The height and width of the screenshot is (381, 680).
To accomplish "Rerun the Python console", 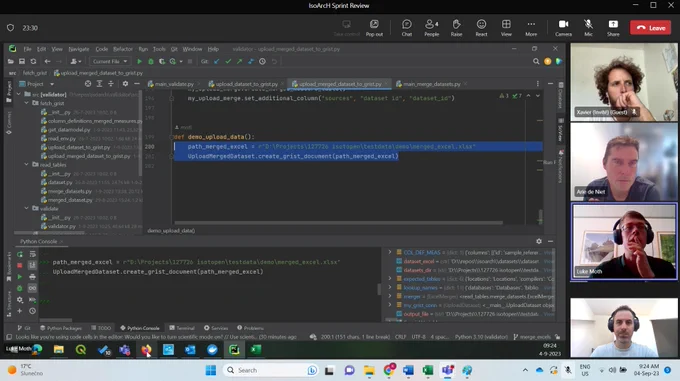I will click(x=20, y=254).
